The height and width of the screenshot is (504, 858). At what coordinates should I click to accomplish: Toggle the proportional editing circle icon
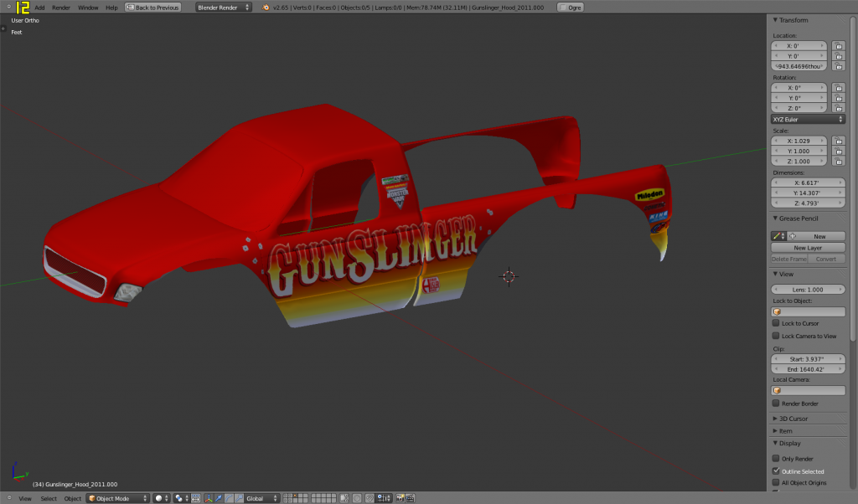coord(357,498)
